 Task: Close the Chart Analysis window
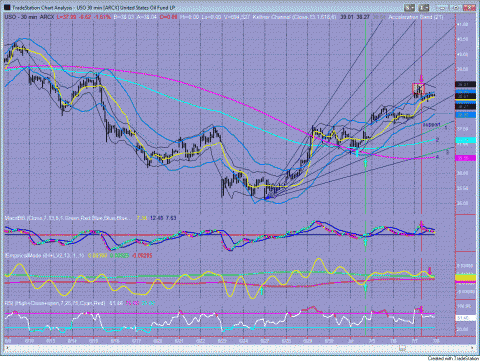pos(470,7)
